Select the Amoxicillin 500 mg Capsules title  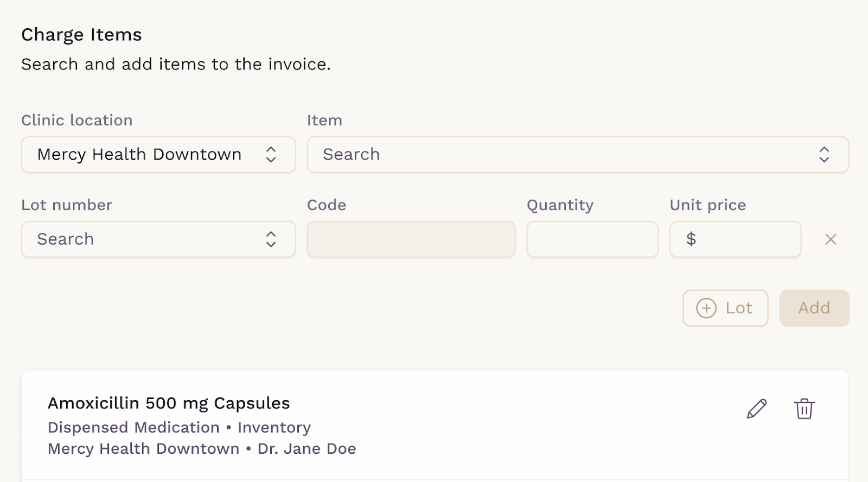coord(169,403)
